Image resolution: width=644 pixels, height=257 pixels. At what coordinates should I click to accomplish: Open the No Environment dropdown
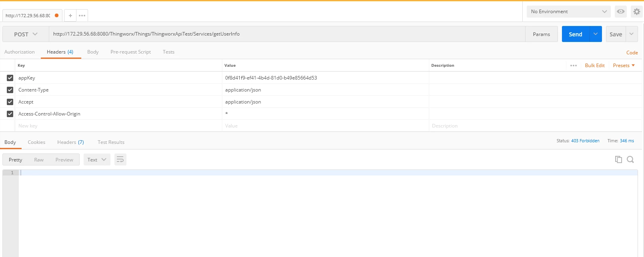pyautogui.click(x=568, y=12)
